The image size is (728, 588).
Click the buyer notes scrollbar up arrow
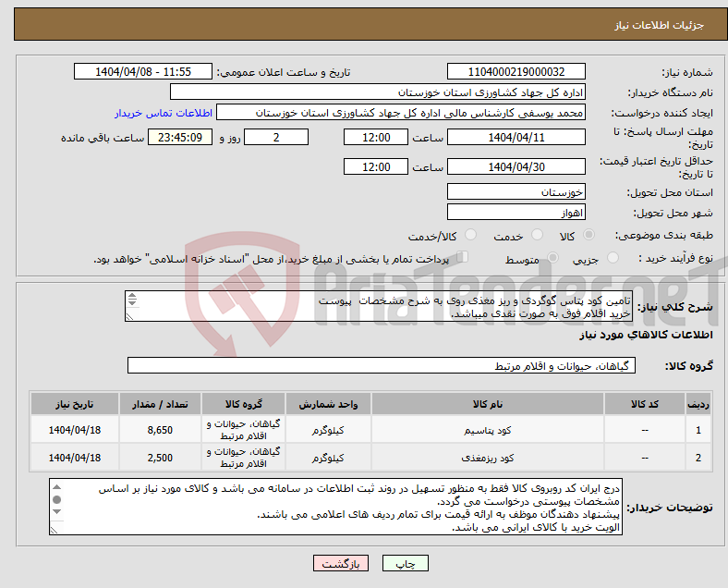click(56, 486)
